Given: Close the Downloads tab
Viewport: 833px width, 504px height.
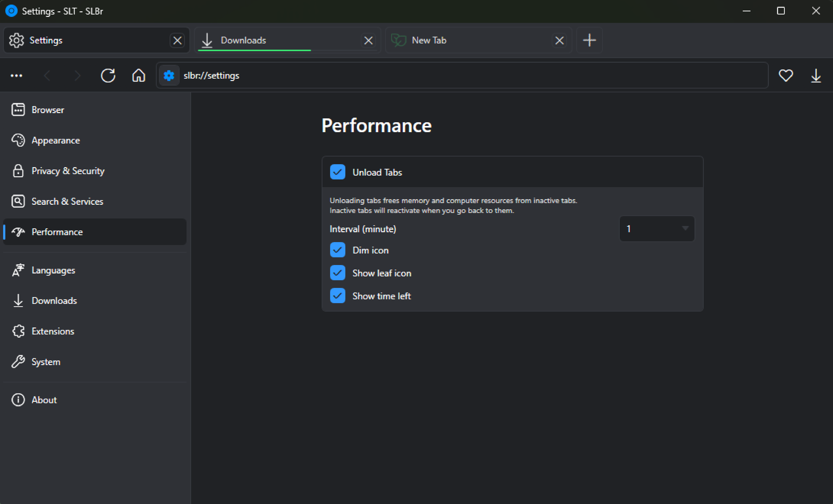Looking at the screenshot, I should pos(368,41).
